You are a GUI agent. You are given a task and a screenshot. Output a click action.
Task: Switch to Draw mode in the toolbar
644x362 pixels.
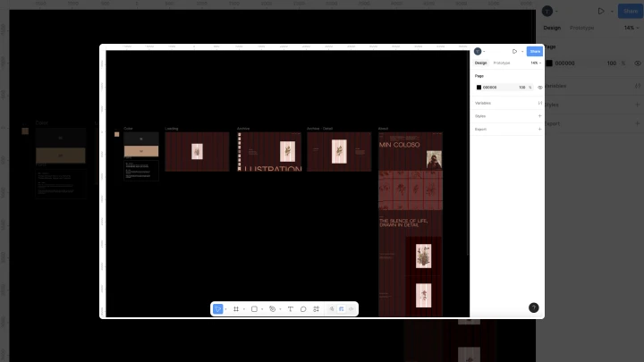[332, 309]
